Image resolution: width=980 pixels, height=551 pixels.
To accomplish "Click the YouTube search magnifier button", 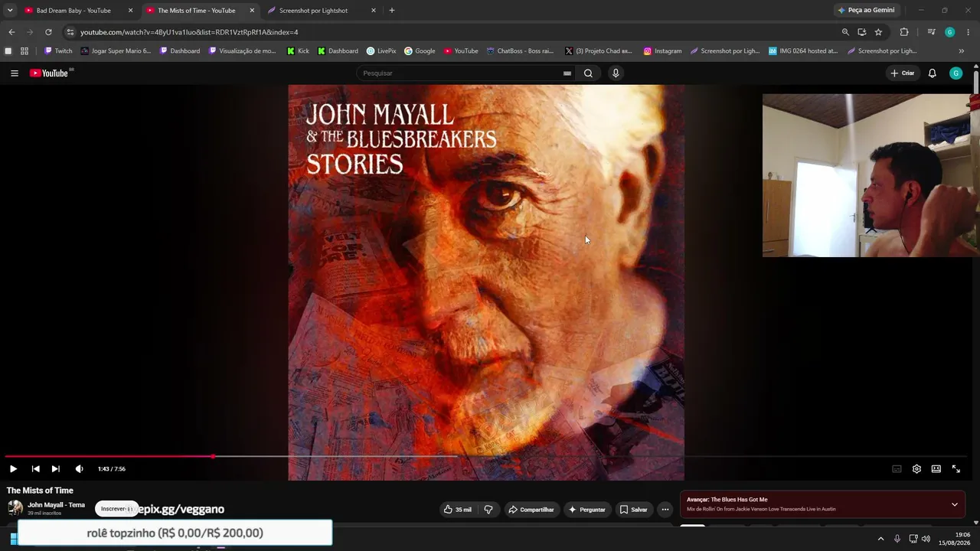I will (588, 73).
